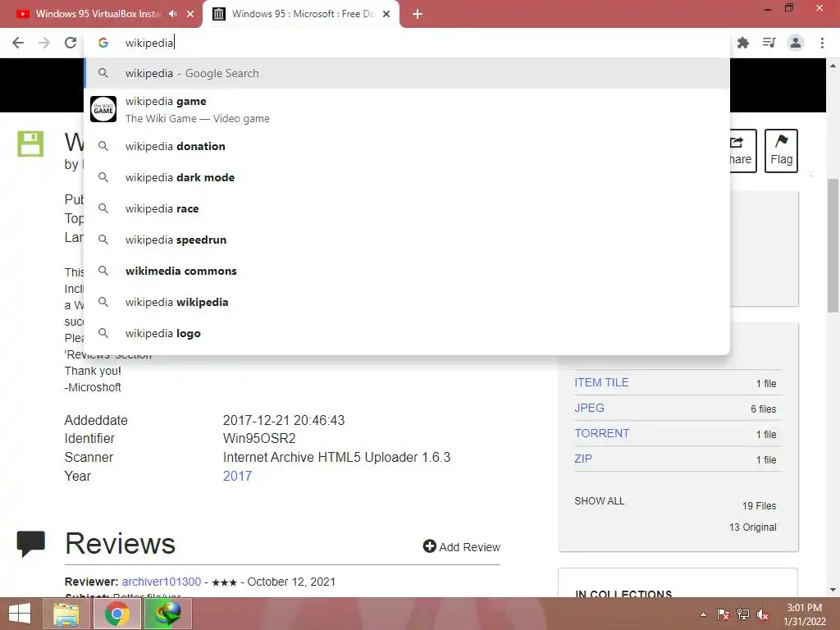Open the Chrome three-dot menu

click(822, 43)
